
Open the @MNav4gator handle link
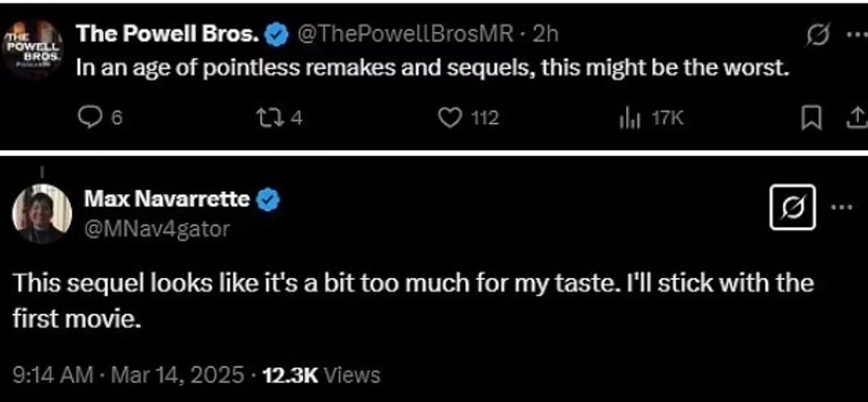(x=156, y=228)
